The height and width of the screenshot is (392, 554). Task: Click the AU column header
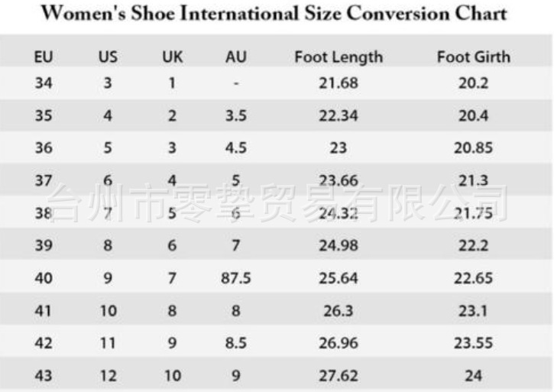[x=235, y=57]
